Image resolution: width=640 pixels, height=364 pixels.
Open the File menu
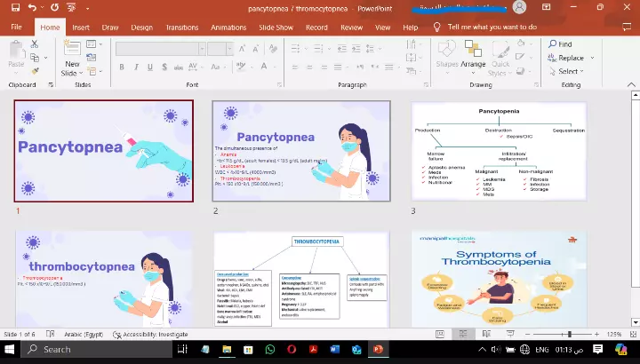coord(16,27)
